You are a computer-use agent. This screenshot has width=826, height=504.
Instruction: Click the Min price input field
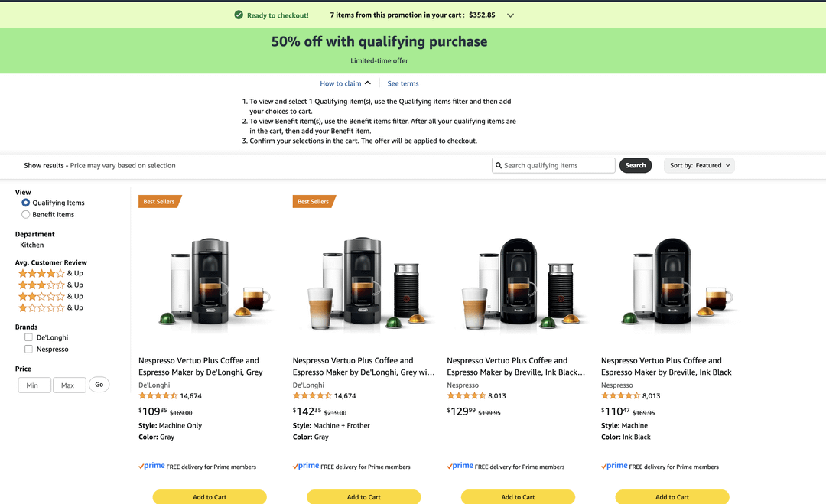[x=34, y=385]
